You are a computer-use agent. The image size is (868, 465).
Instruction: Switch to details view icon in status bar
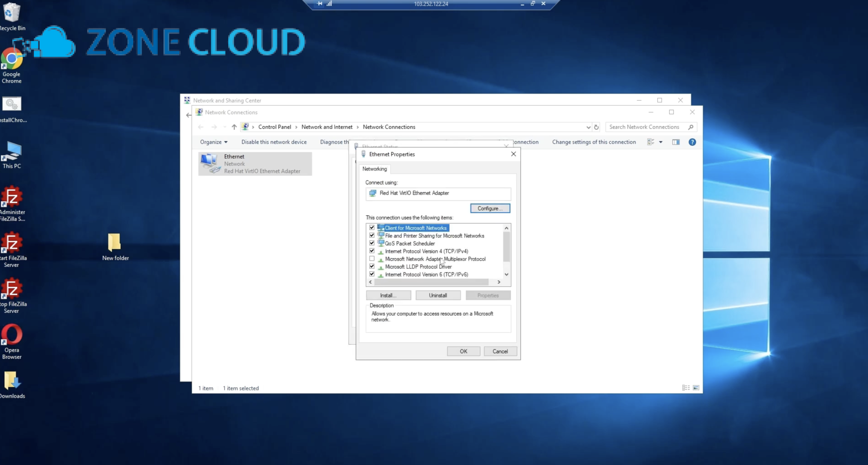pyautogui.click(x=686, y=388)
